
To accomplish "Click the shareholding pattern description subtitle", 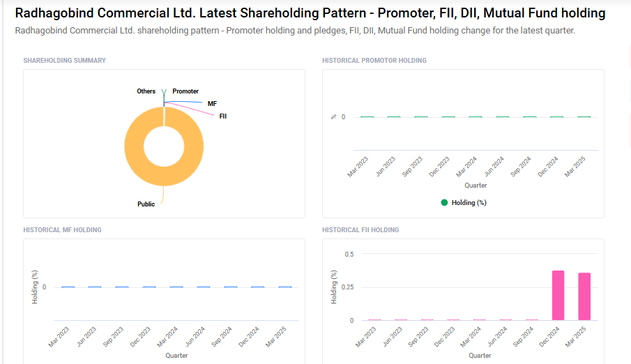I will [x=295, y=31].
